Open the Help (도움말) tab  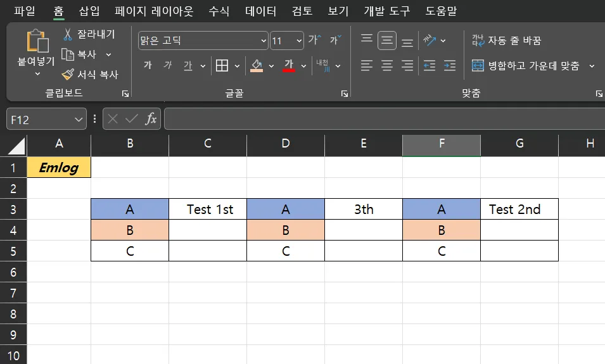[441, 11]
